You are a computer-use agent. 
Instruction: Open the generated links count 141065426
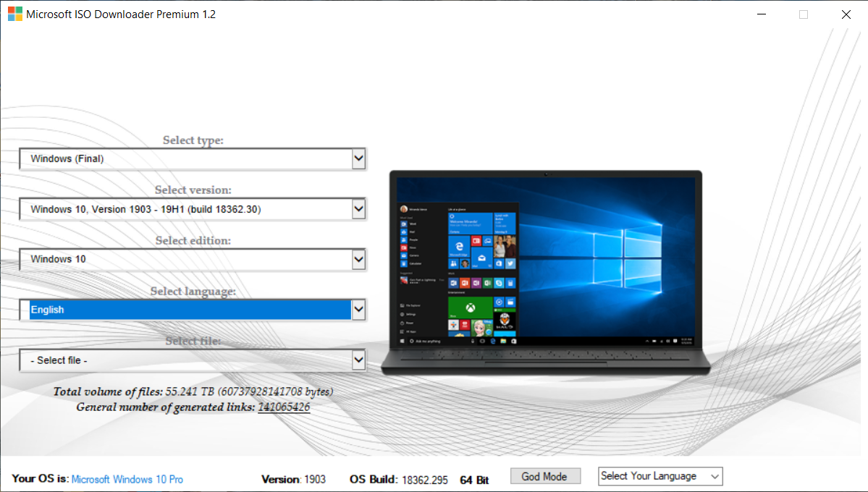pyautogui.click(x=284, y=407)
